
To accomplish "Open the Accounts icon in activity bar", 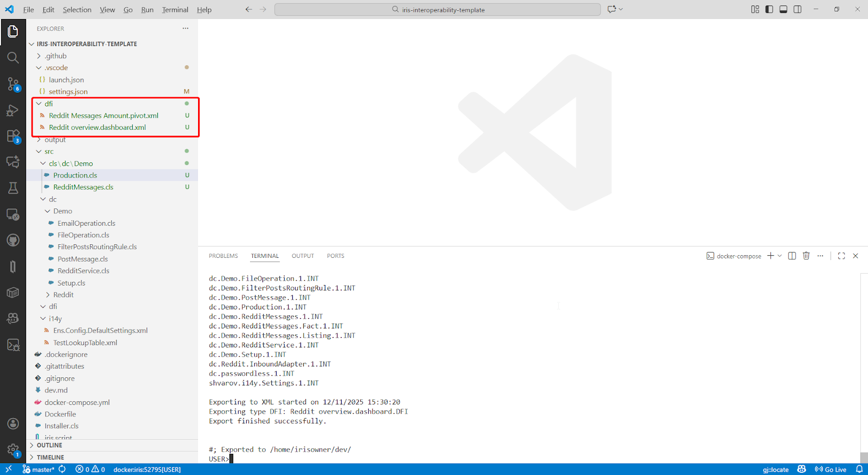I will (13, 423).
